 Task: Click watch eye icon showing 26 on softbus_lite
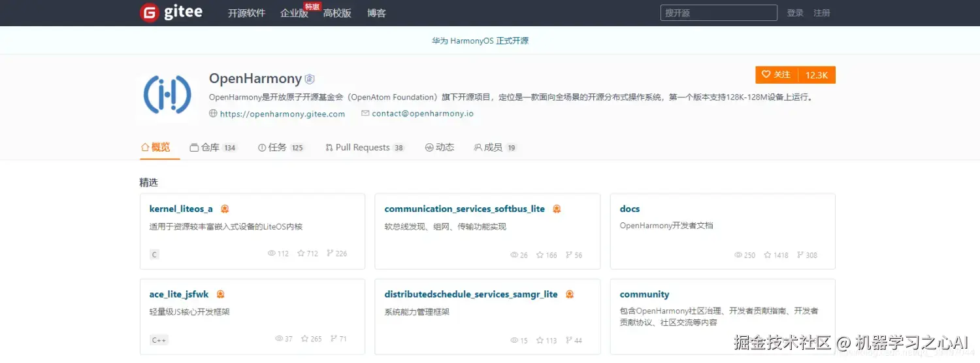click(514, 255)
